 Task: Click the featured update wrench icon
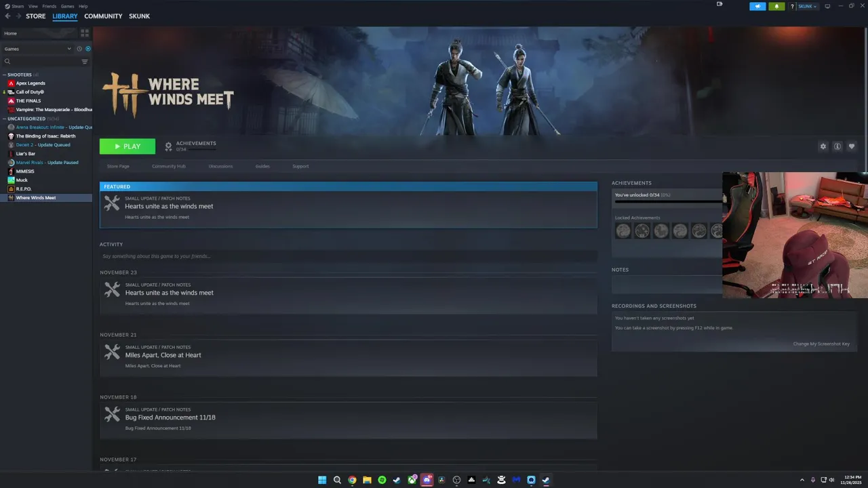pos(112,203)
